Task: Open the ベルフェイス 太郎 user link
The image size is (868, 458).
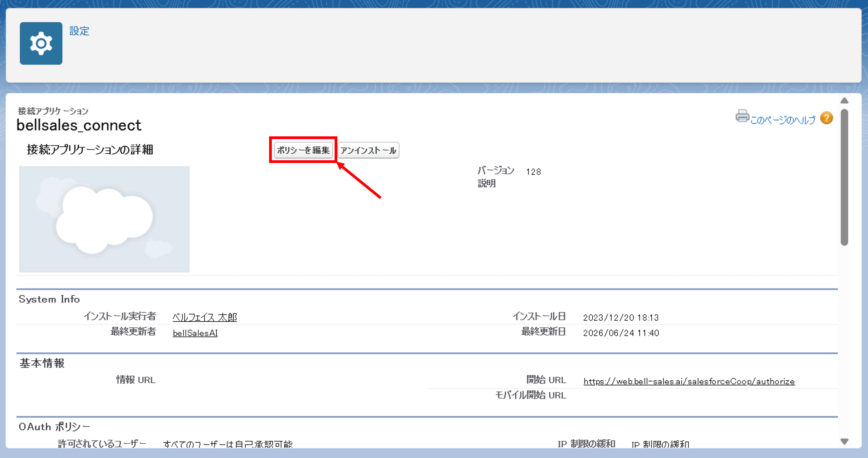Action: [x=205, y=317]
